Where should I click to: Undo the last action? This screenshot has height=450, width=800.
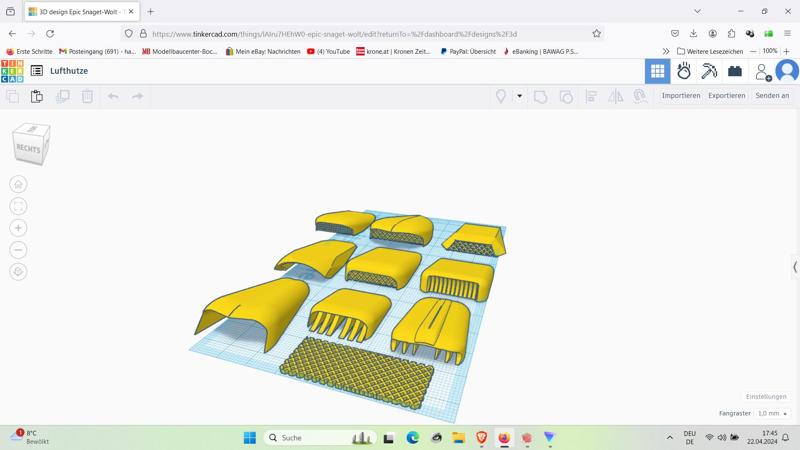(x=113, y=96)
